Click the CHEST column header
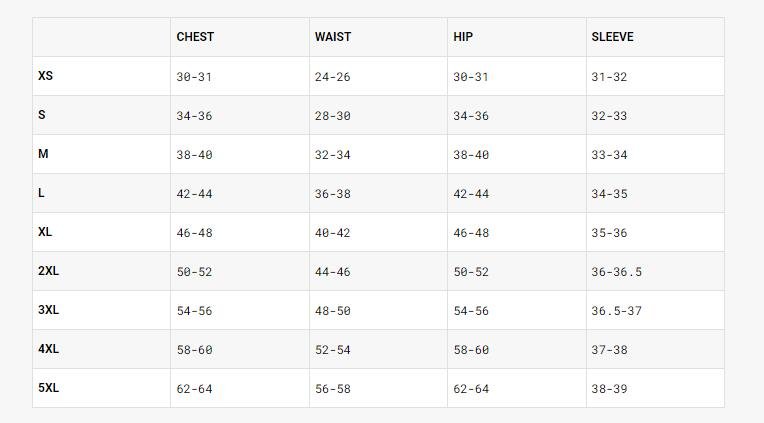The height and width of the screenshot is (423, 764). click(x=195, y=37)
